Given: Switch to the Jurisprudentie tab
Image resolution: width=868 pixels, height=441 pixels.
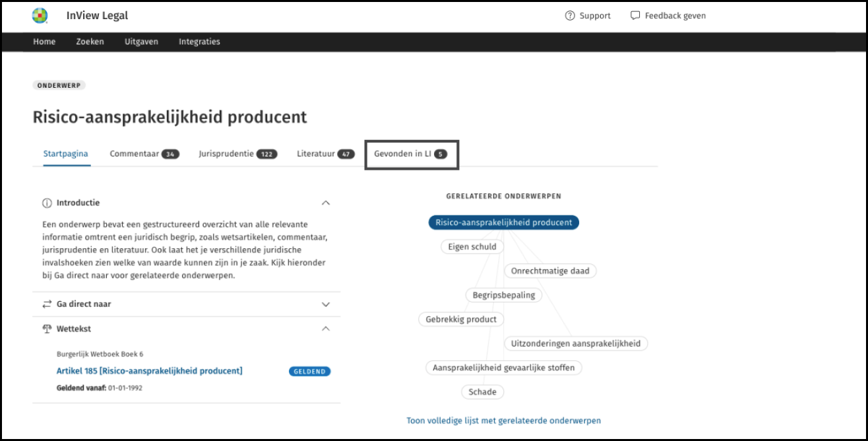Looking at the screenshot, I should coord(237,154).
